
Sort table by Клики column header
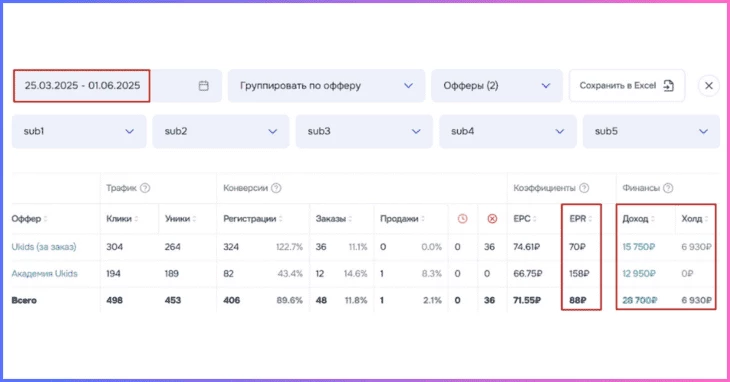[122, 219]
